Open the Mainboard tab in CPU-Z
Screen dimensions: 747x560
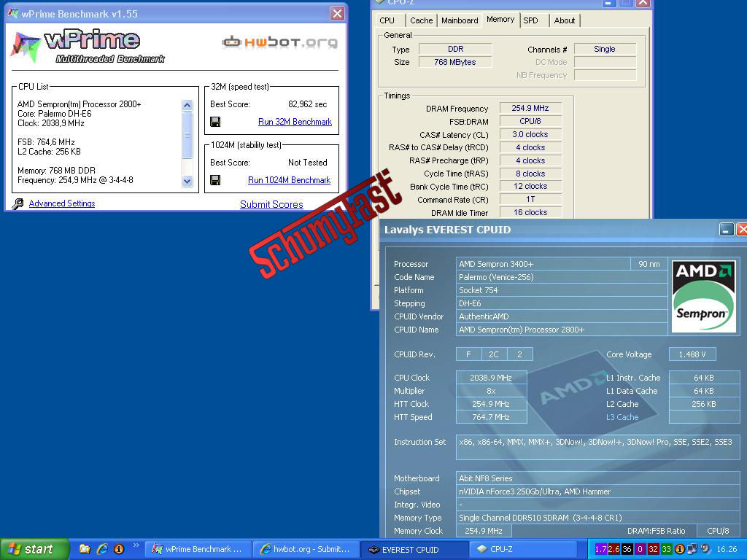pyautogui.click(x=460, y=20)
